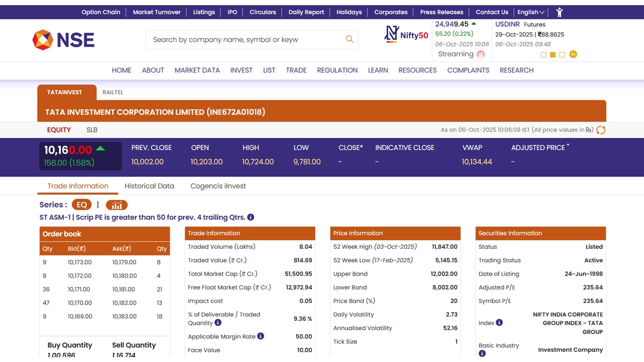Screen dimensions: 644x362
Task: Expand the MARKET DATA menu
Action: click(197, 70)
